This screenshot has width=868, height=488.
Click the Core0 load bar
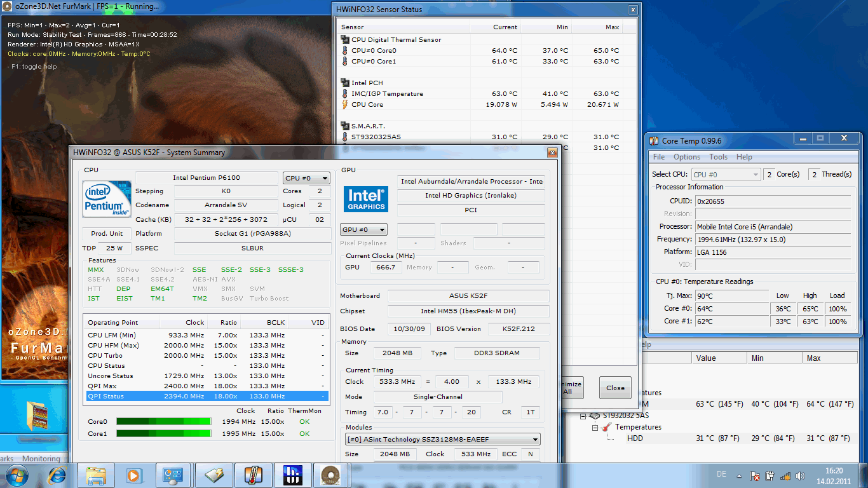coord(163,421)
